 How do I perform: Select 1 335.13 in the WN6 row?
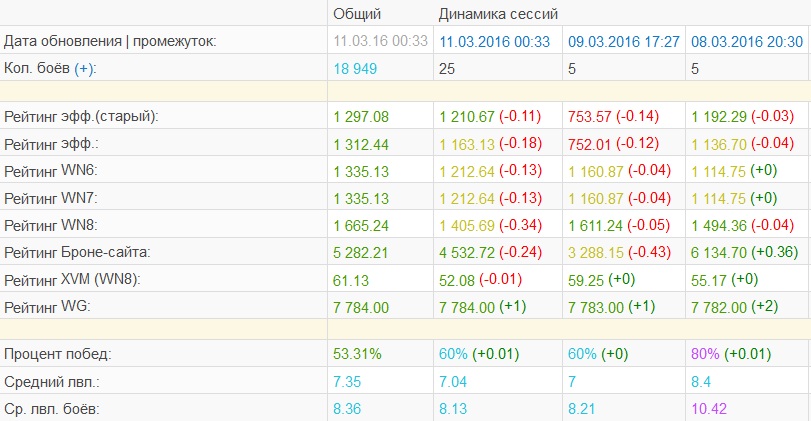click(361, 172)
